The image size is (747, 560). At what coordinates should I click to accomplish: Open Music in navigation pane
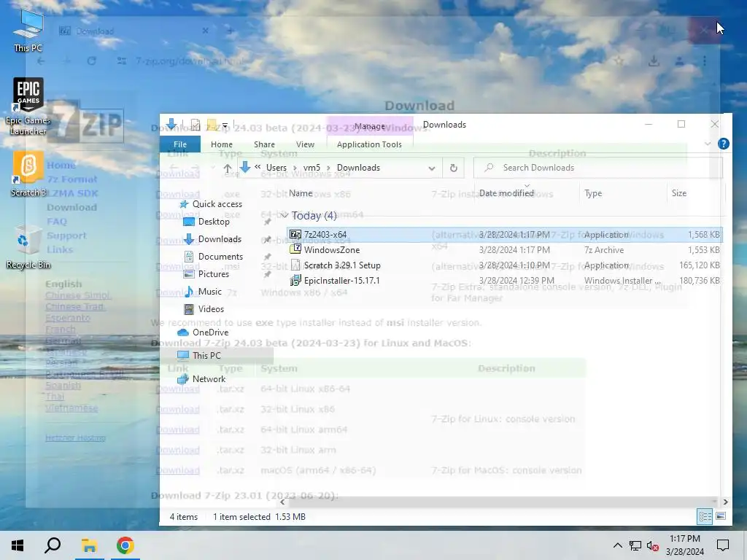[x=209, y=292]
